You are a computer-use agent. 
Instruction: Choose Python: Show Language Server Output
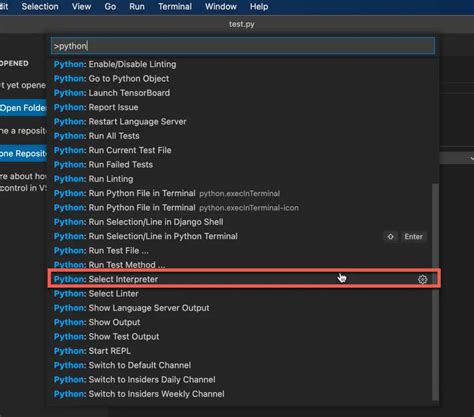click(x=243, y=308)
